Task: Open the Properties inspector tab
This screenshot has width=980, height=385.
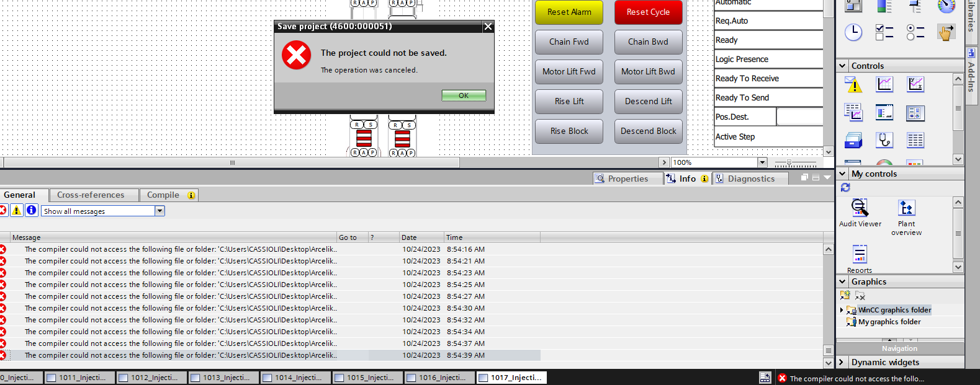Action: tap(627, 179)
